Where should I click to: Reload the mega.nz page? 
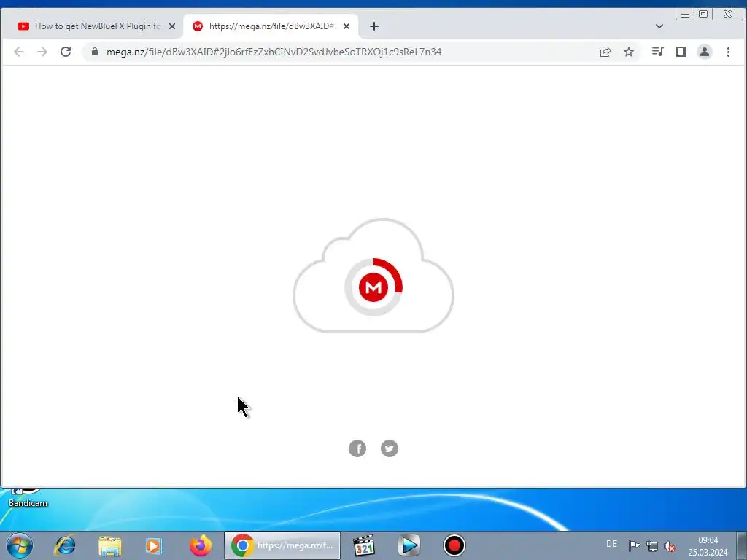pos(66,52)
